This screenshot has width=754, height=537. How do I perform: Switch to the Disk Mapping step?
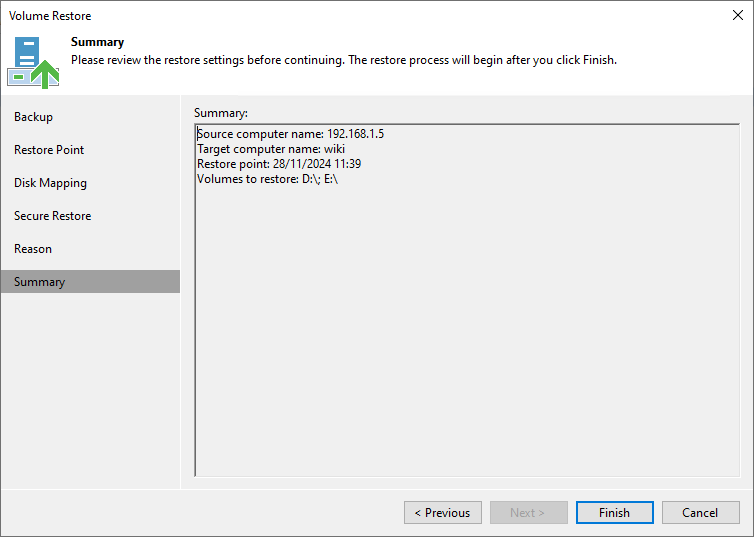[50, 183]
